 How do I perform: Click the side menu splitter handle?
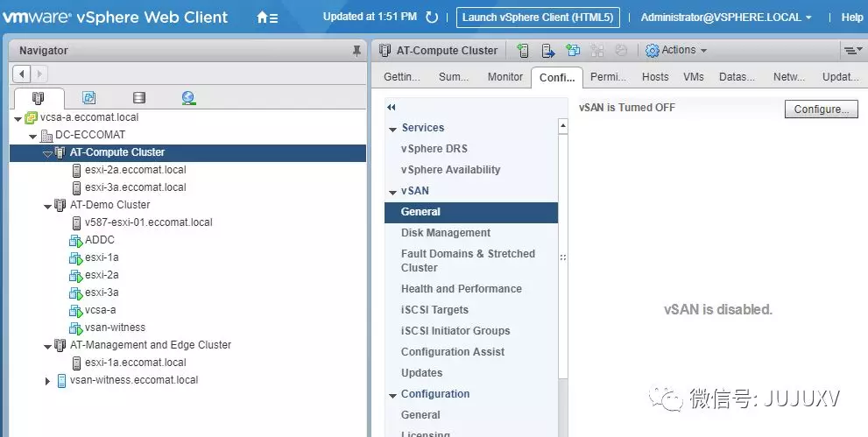[563, 257]
